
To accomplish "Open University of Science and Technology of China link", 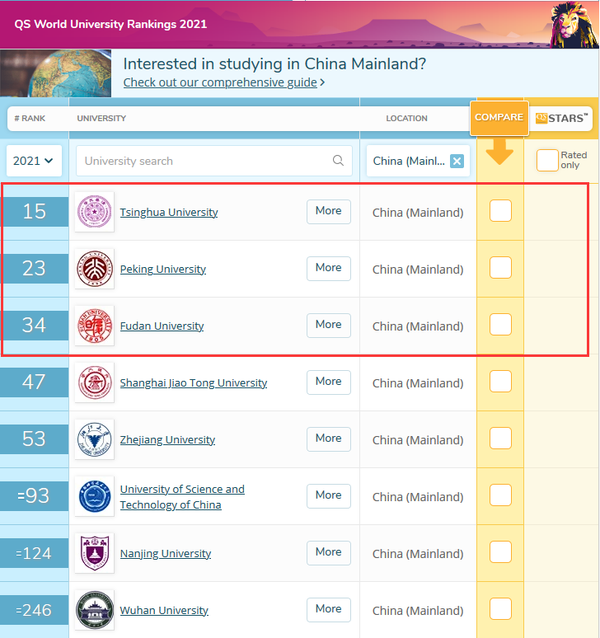I will tap(182, 497).
